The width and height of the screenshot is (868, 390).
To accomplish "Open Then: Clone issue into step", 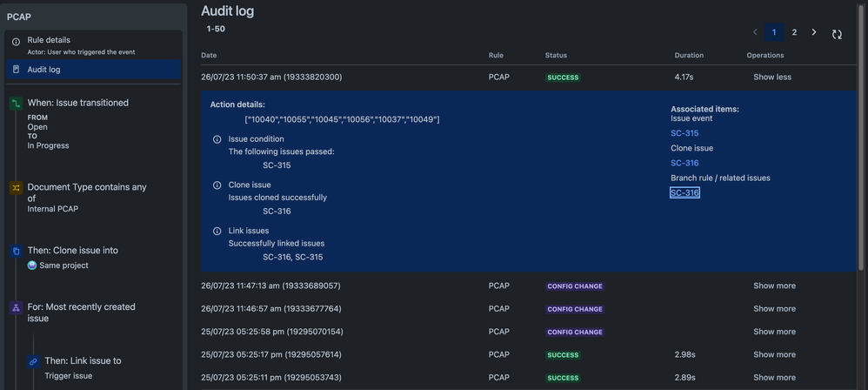I will coord(73,251).
